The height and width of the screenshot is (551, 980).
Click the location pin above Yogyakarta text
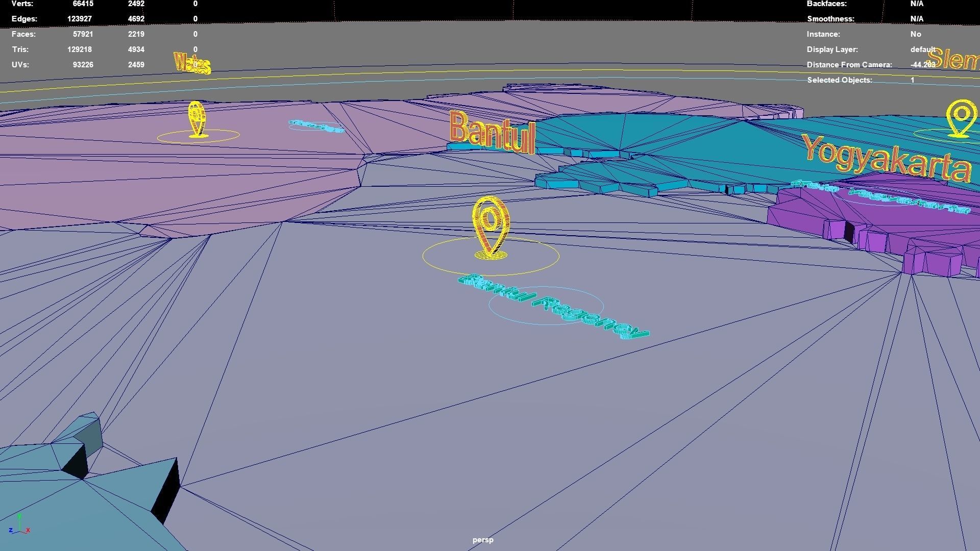coord(961,118)
